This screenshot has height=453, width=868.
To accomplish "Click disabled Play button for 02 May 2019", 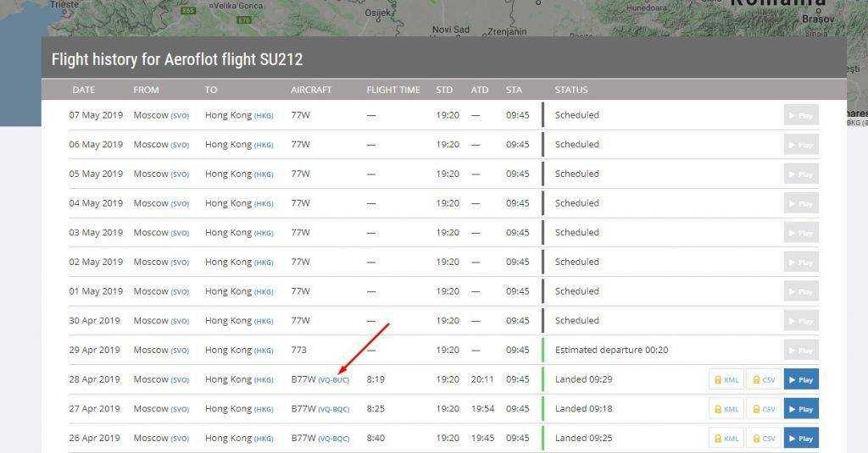I will point(801,262).
